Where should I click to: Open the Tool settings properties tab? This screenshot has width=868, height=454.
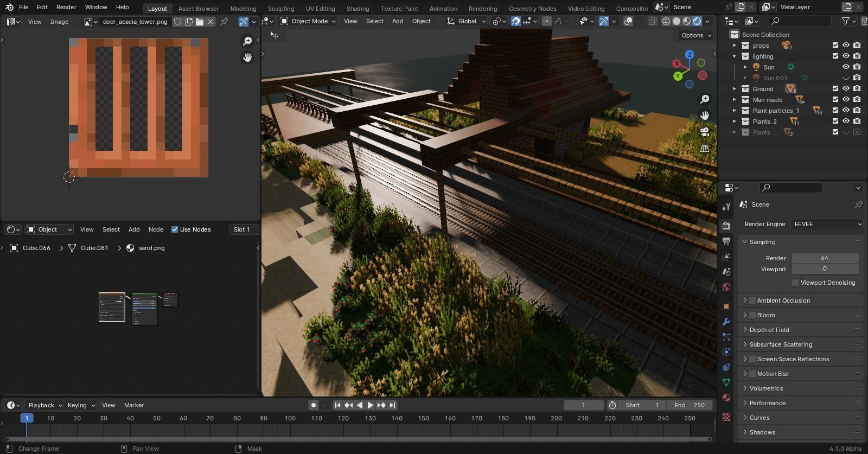(x=726, y=206)
